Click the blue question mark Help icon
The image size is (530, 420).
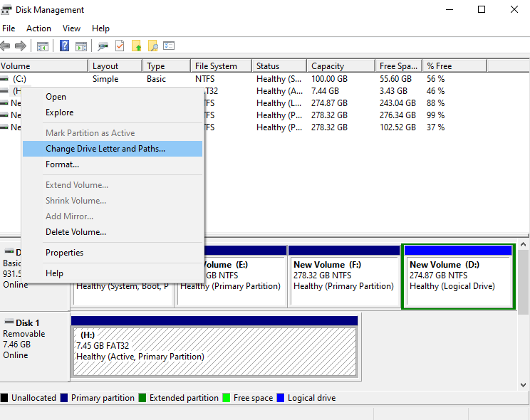point(64,46)
